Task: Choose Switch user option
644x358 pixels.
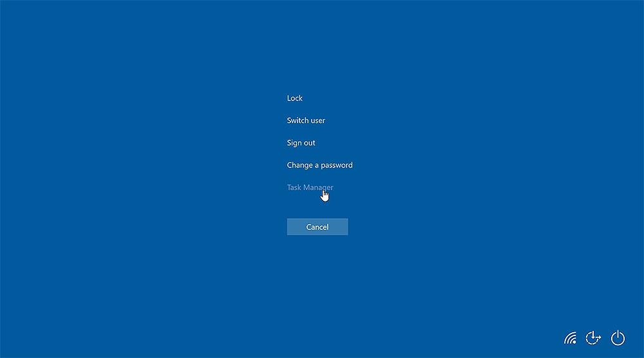Action: coord(306,120)
